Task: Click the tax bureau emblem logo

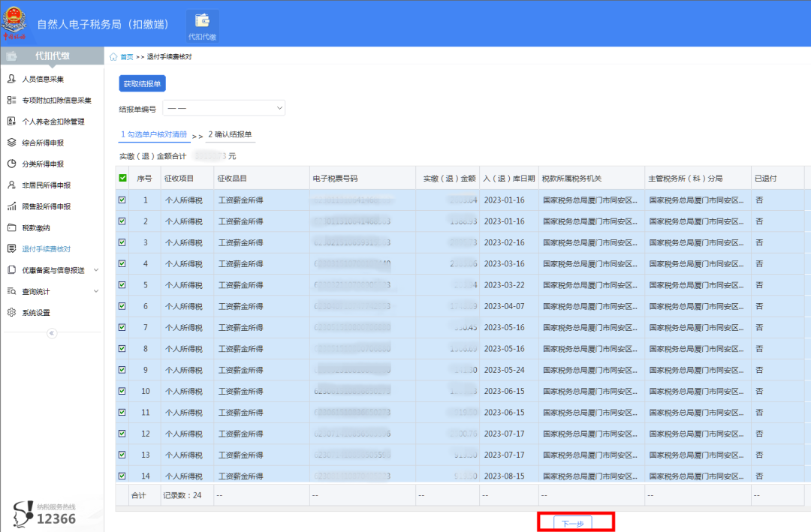Action: (14, 23)
